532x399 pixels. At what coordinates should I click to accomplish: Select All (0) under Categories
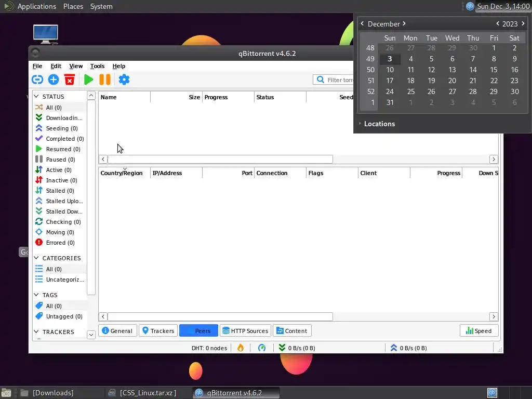pyautogui.click(x=60, y=269)
